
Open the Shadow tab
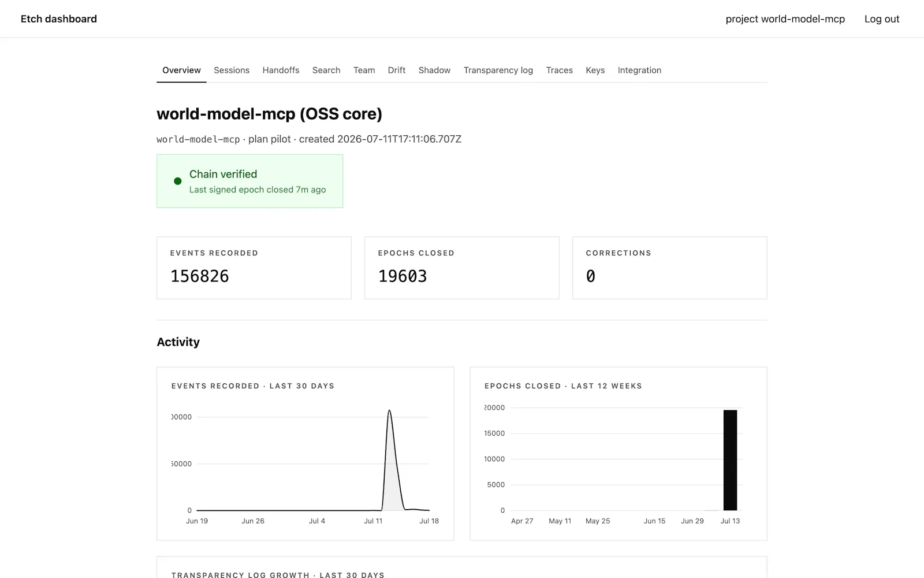434,70
